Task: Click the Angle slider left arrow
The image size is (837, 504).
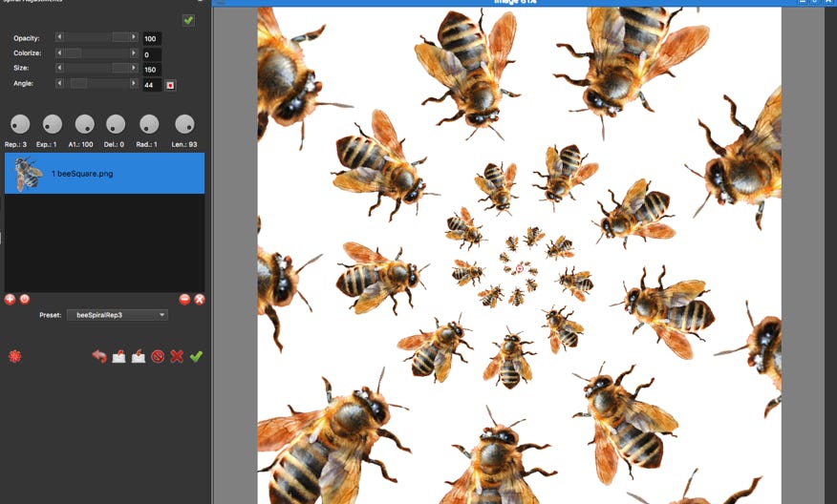Action: 59,83
